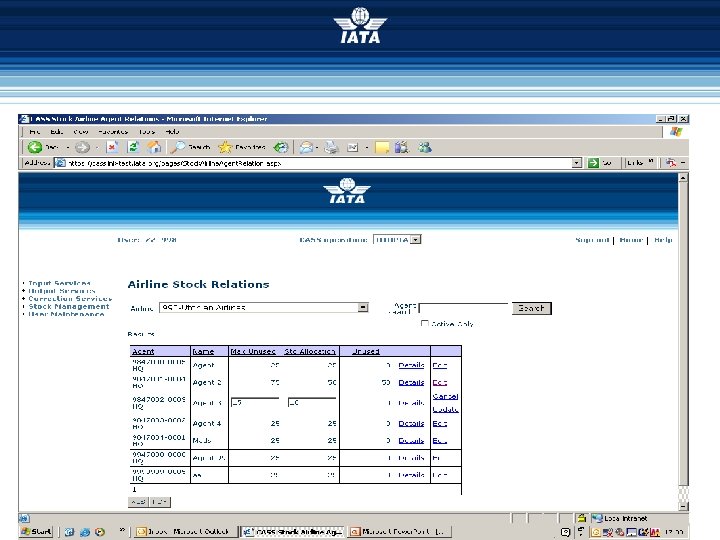
Task: Click the page scrollbar up arrow
Action: tap(683, 177)
